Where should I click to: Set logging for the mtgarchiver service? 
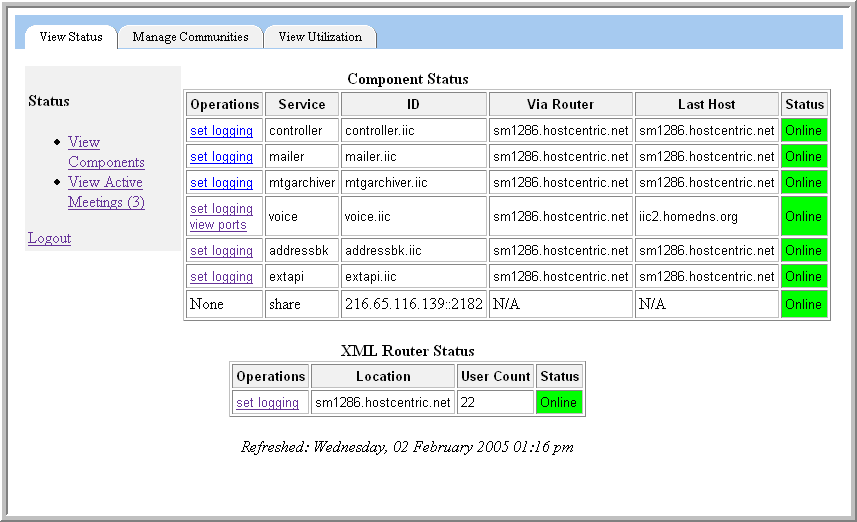click(x=221, y=183)
